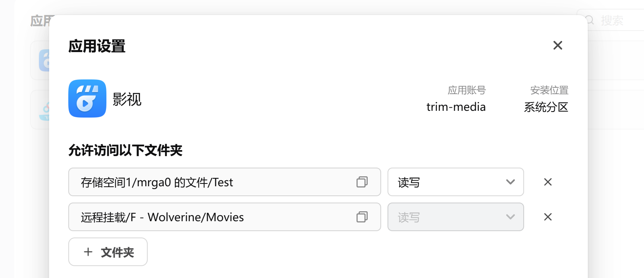Click the search magnifier icon
Viewport: 644px width, 278px height.
(x=590, y=20)
